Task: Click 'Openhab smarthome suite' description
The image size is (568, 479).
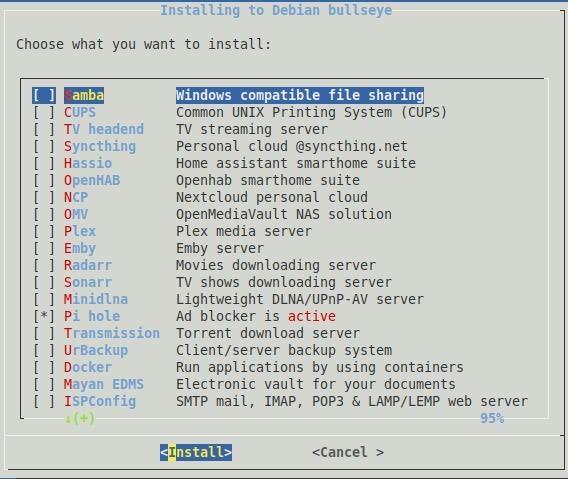Action: (268, 180)
